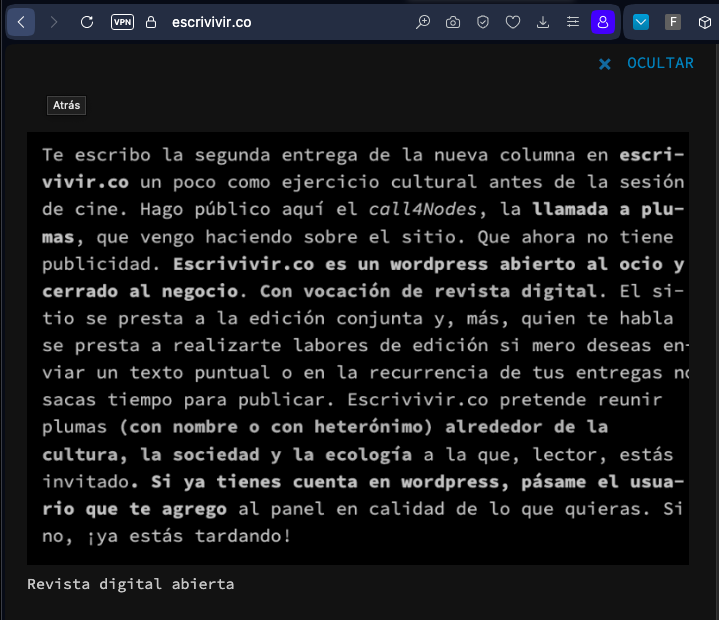Take a snapshot with camera icon
719x620 pixels.
(x=453, y=22)
